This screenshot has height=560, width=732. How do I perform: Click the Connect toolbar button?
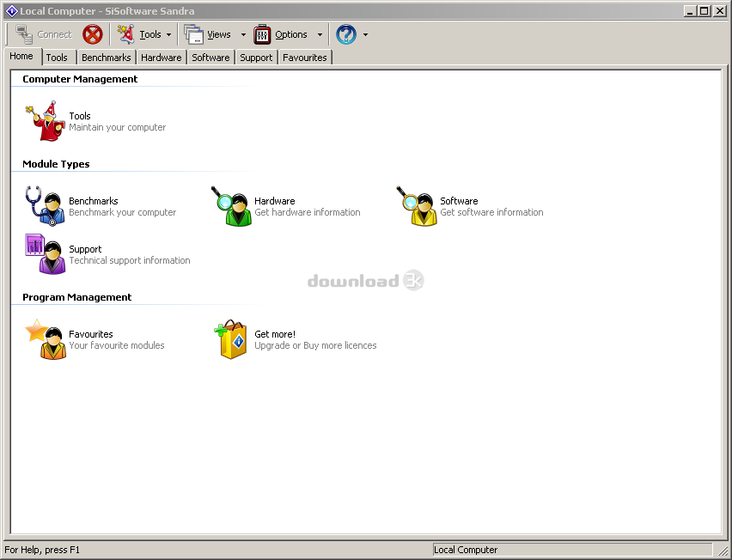44,34
